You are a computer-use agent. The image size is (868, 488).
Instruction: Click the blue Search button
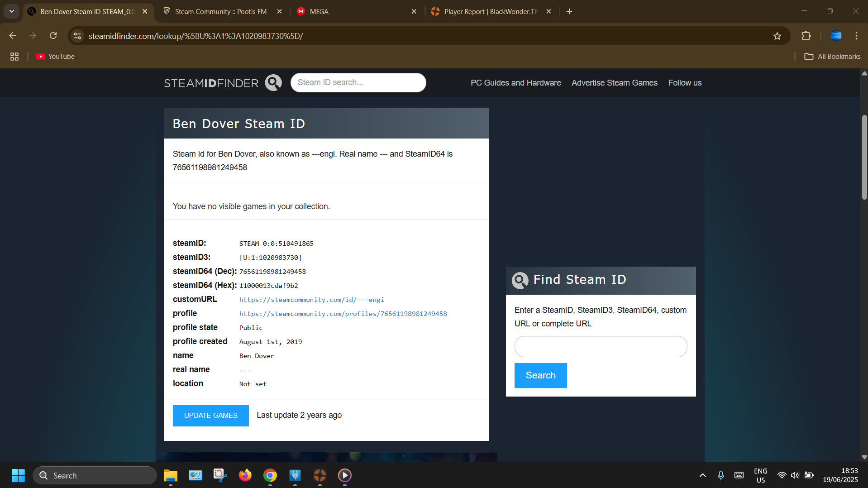pos(540,375)
